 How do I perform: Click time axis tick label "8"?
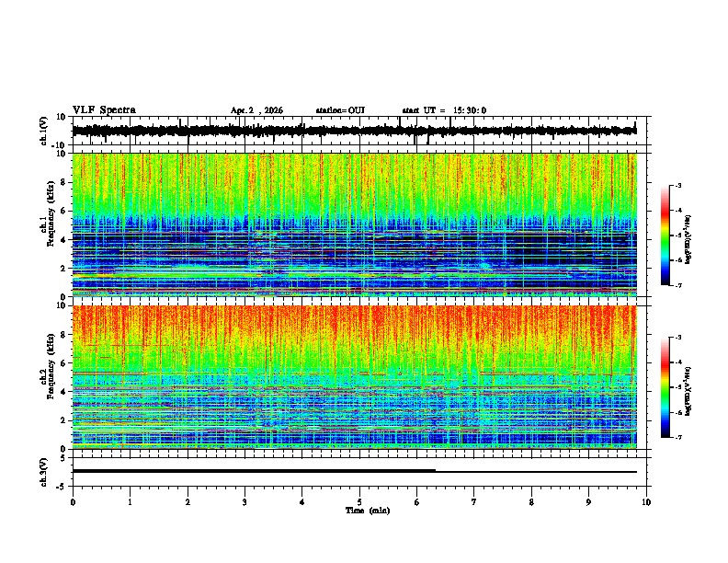[531, 502]
